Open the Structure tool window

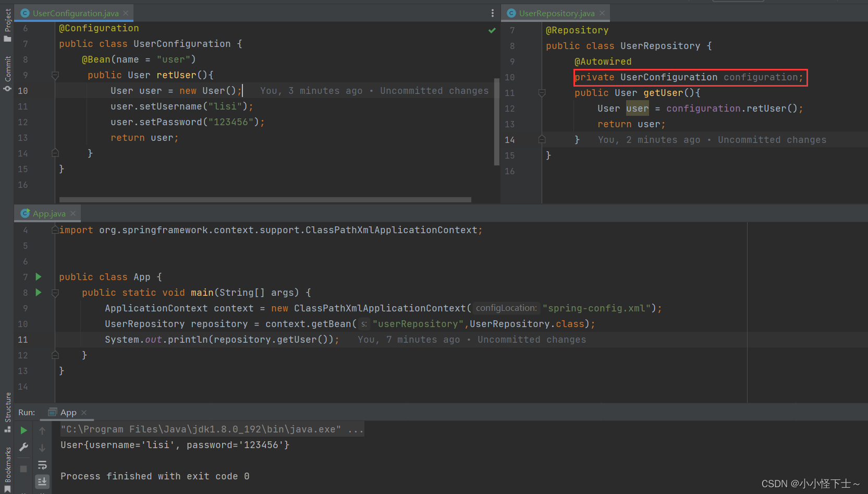[7, 412]
